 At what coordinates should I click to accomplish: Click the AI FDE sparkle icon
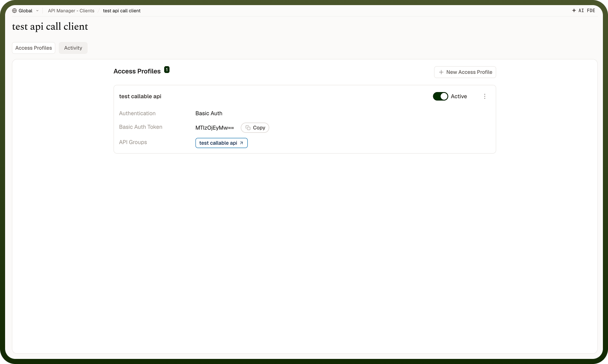coord(574,11)
